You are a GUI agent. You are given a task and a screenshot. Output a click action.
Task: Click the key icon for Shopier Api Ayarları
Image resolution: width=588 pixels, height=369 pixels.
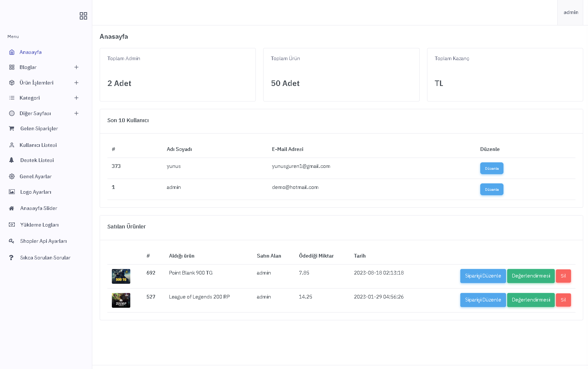pyautogui.click(x=11, y=241)
